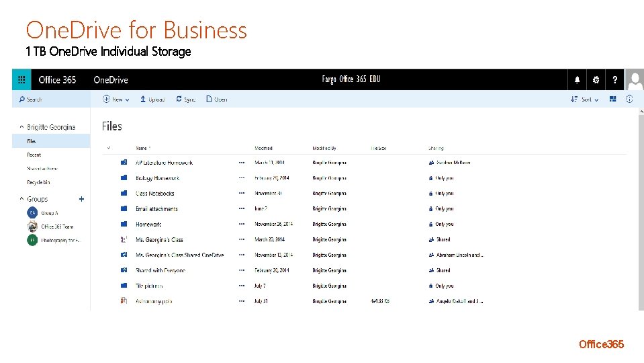Add a new group with plus icon

(x=81, y=199)
